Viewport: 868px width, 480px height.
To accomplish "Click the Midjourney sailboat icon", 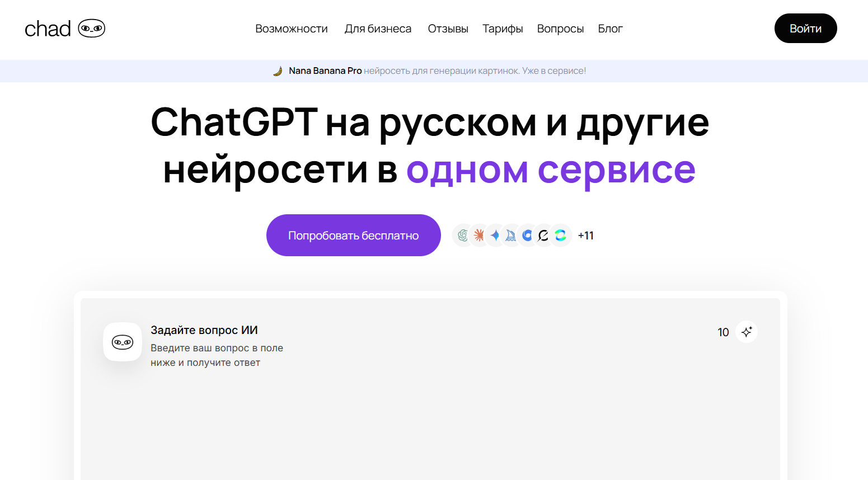I will tap(511, 236).
